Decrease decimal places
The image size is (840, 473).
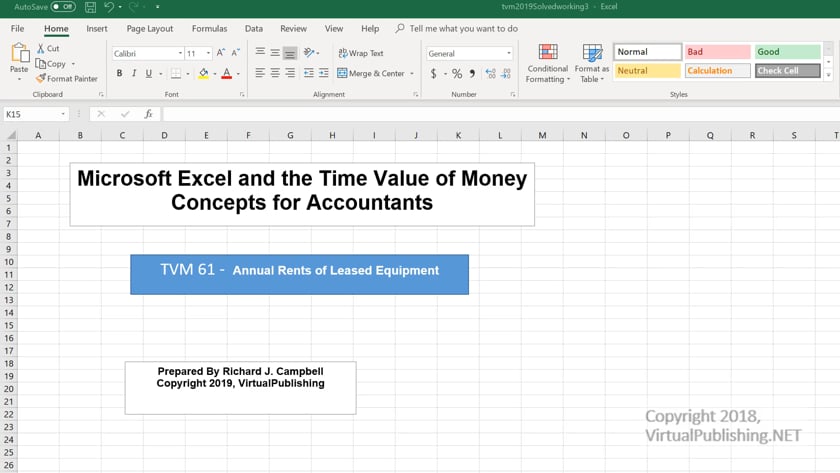coord(506,73)
